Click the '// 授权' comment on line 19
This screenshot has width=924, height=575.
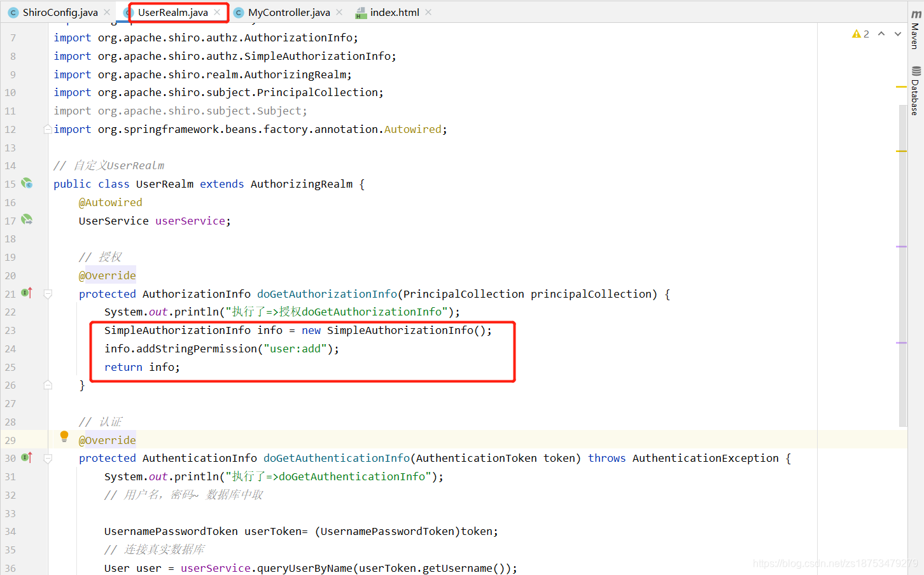click(x=100, y=257)
